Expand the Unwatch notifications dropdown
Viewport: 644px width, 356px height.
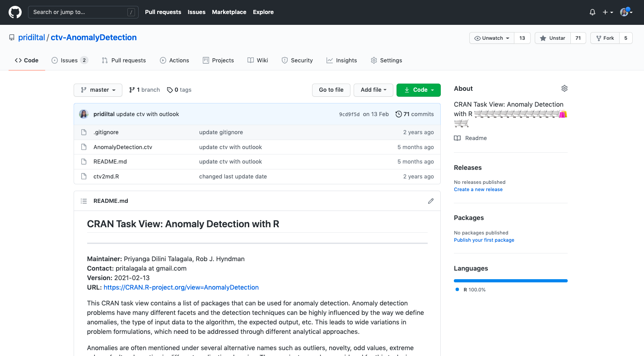click(492, 38)
